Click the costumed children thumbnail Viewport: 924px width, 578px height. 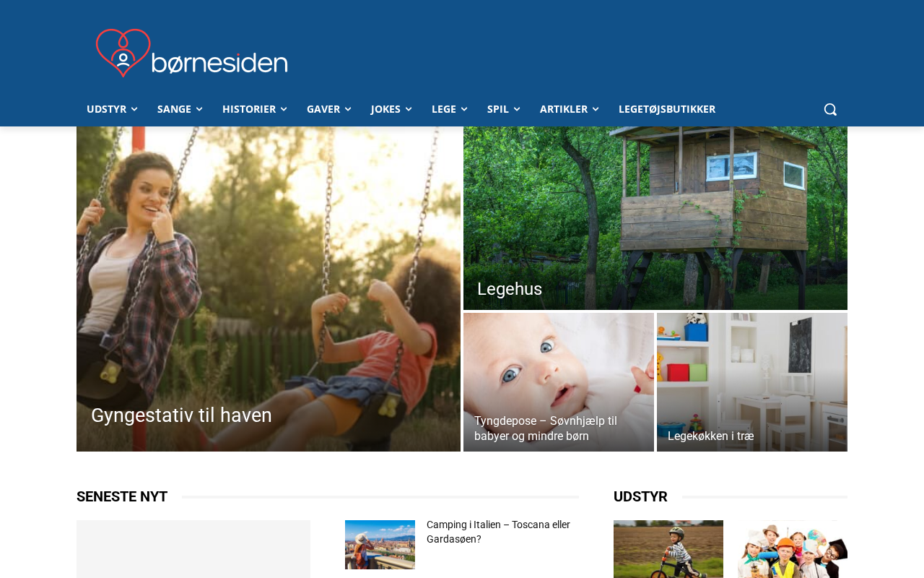[x=793, y=549]
